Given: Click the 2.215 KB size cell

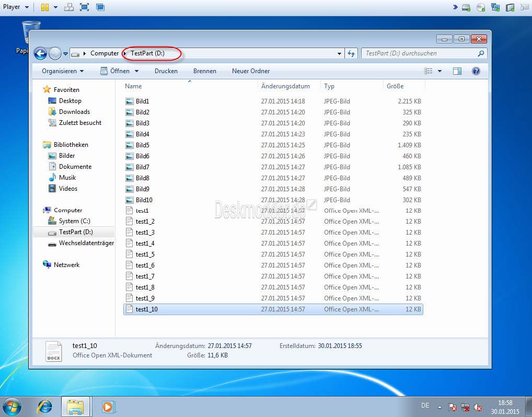Looking at the screenshot, I should pos(409,101).
